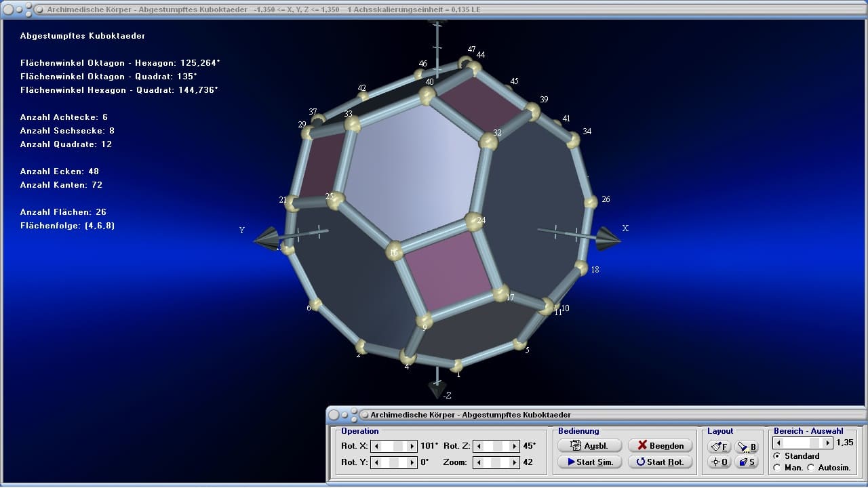Click 'Anzahl Quadrate: 12' text
The width and height of the screenshot is (868, 488).
point(66,144)
